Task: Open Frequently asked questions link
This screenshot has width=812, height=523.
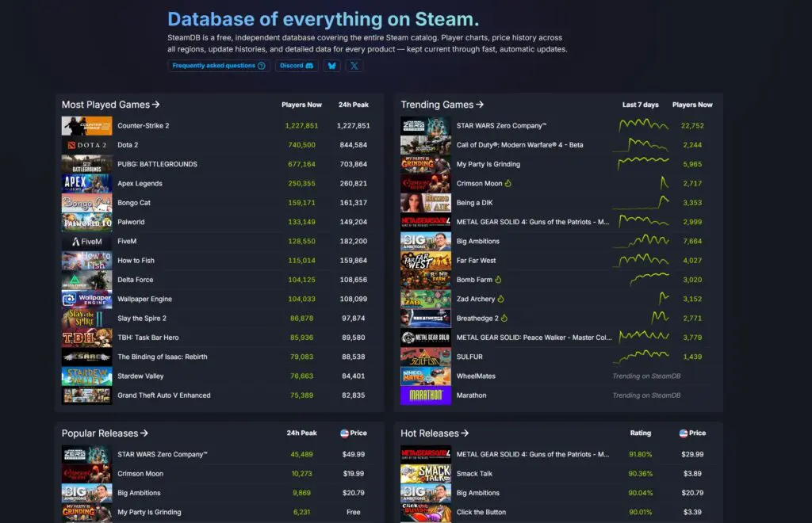Action: [x=219, y=66]
